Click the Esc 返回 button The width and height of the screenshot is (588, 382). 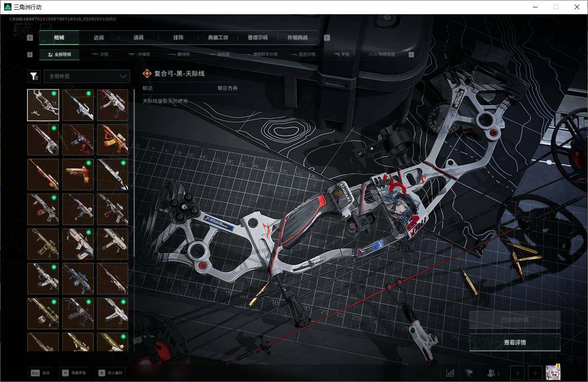click(x=40, y=373)
